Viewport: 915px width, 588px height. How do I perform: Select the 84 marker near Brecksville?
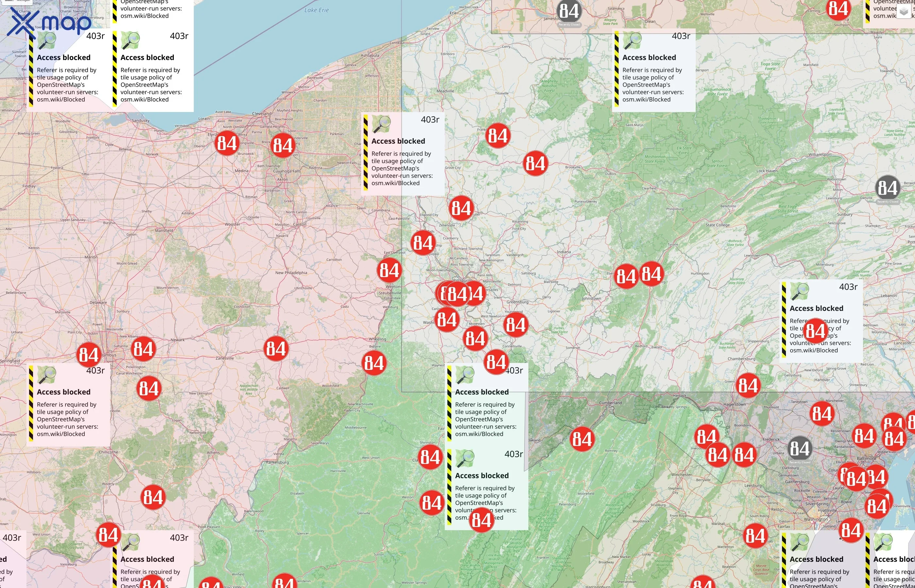283,145
